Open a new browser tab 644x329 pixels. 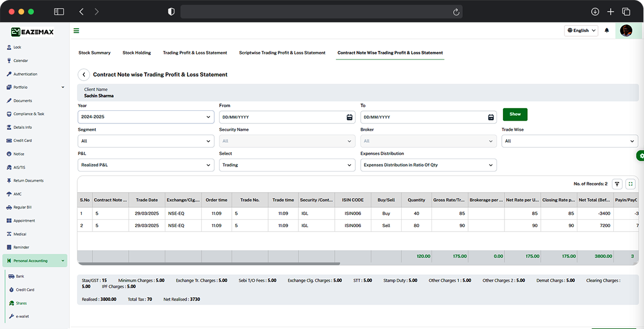point(610,11)
